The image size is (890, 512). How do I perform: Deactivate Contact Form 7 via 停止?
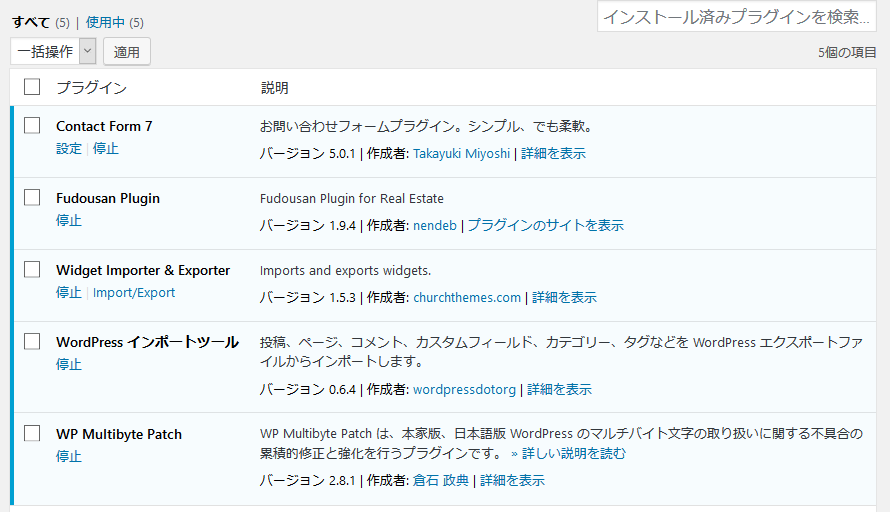click(x=106, y=149)
